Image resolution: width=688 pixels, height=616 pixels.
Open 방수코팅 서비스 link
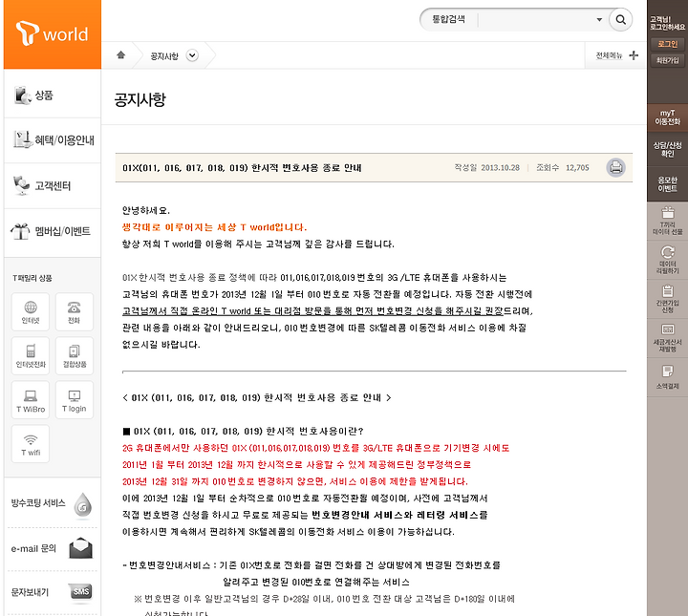(x=38, y=503)
